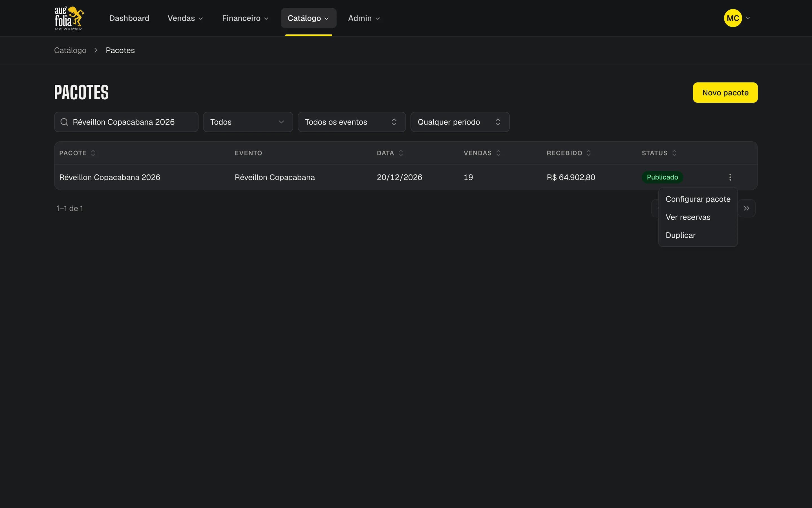
Task: Click the Auê Folia logo
Action: 69,18
